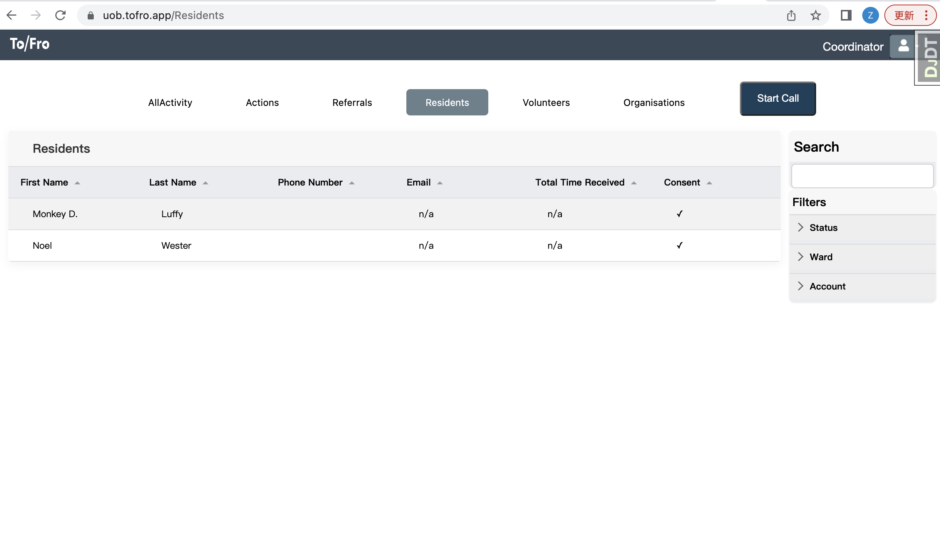940x560 pixels.
Task: Expand the Status filter
Action: 823,227
